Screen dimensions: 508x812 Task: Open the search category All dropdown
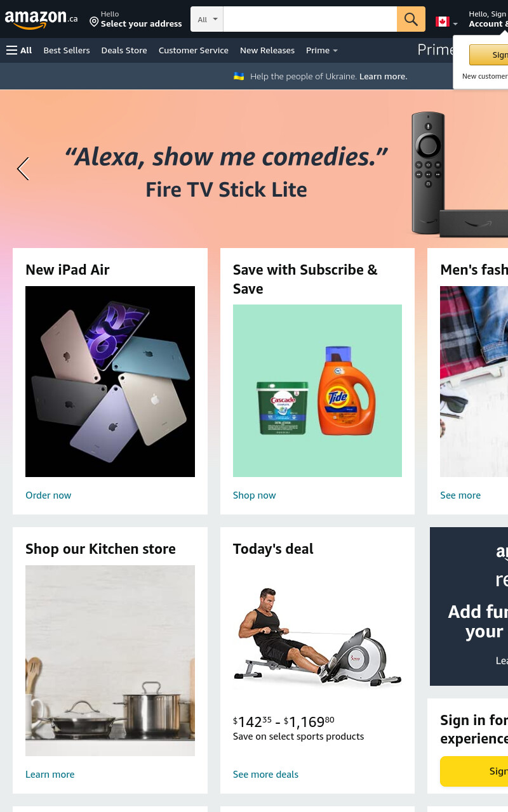pyautogui.click(x=207, y=19)
